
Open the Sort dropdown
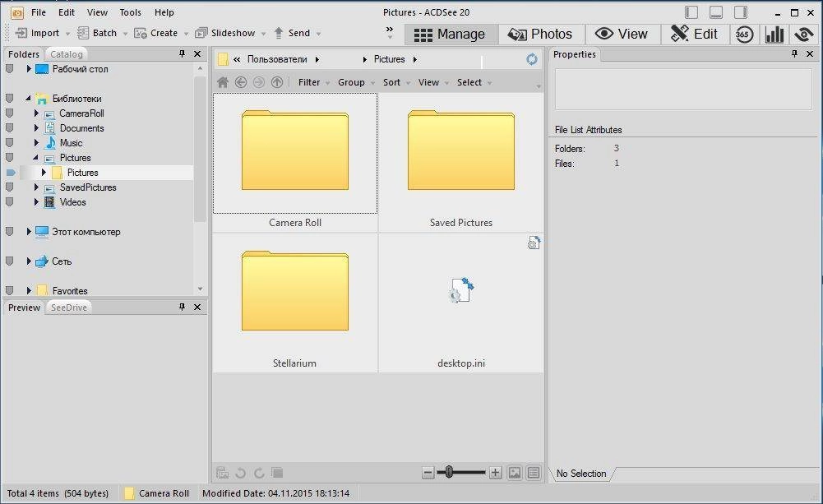(x=396, y=82)
